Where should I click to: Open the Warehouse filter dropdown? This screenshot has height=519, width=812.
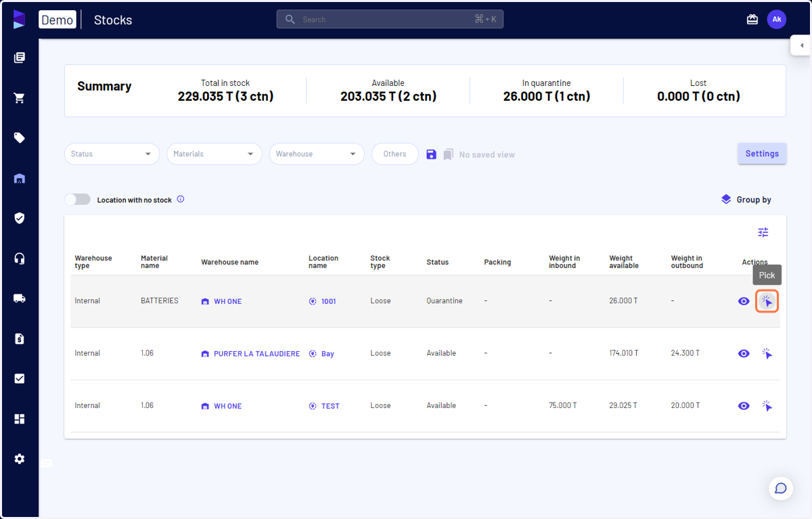click(x=317, y=154)
